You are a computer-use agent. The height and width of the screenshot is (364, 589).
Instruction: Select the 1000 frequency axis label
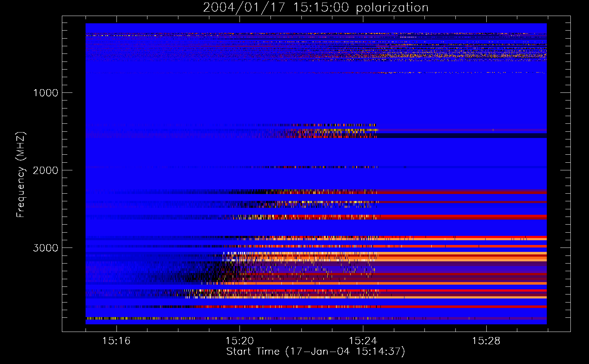[46, 93]
